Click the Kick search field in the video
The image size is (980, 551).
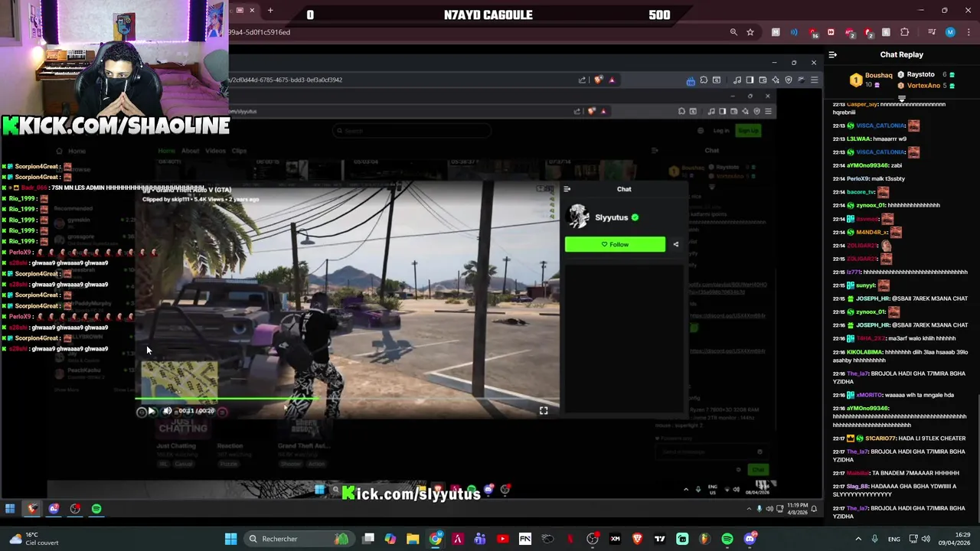[x=412, y=131]
